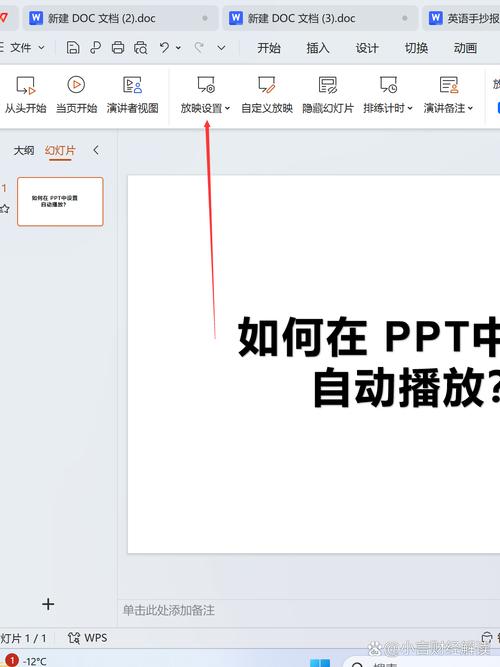Switch to 新建 DOC 文档 (2).doc tab
This screenshot has width=500, height=667.
pyautogui.click(x=120, y=18)
